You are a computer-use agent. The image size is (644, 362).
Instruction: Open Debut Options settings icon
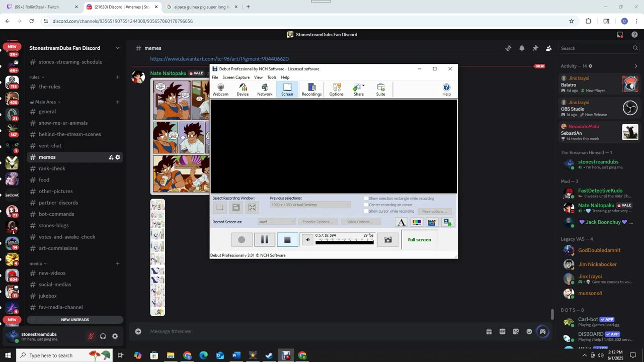(336, 89)
